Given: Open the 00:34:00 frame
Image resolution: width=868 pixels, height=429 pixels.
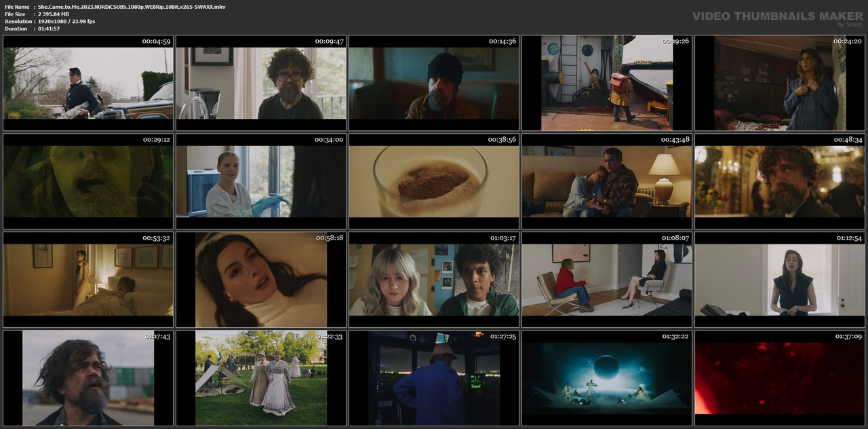Looking at the screenshot, I should (x=261, y=181).
